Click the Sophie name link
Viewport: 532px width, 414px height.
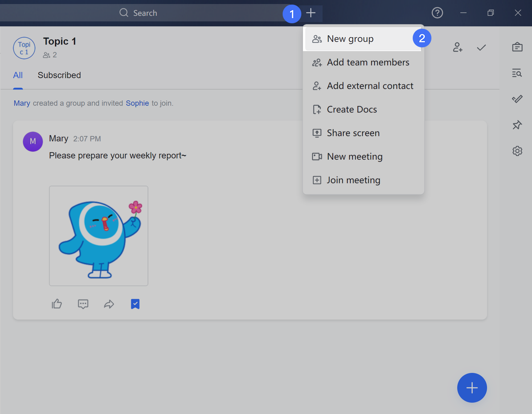(x=137, y=103)
